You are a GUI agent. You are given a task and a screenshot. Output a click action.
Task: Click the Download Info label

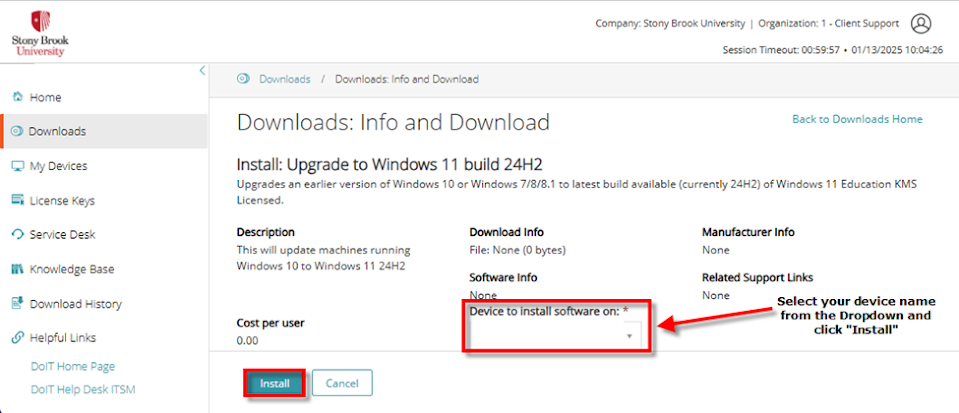pyautogui.click(x=506, y=233)
